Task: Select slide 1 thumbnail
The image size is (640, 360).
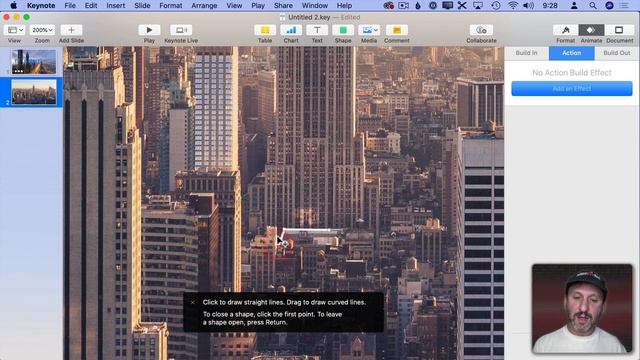Action: tap(34, 62)
